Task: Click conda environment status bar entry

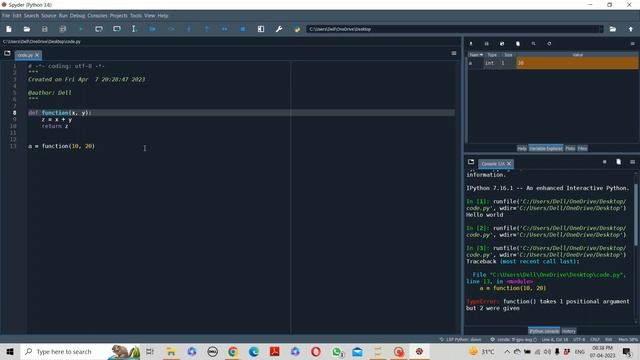Action: (x=513, y=340)
